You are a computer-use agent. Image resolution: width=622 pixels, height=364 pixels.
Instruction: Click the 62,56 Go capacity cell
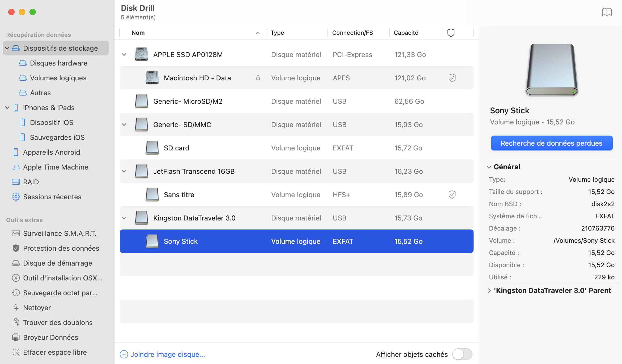409,101
